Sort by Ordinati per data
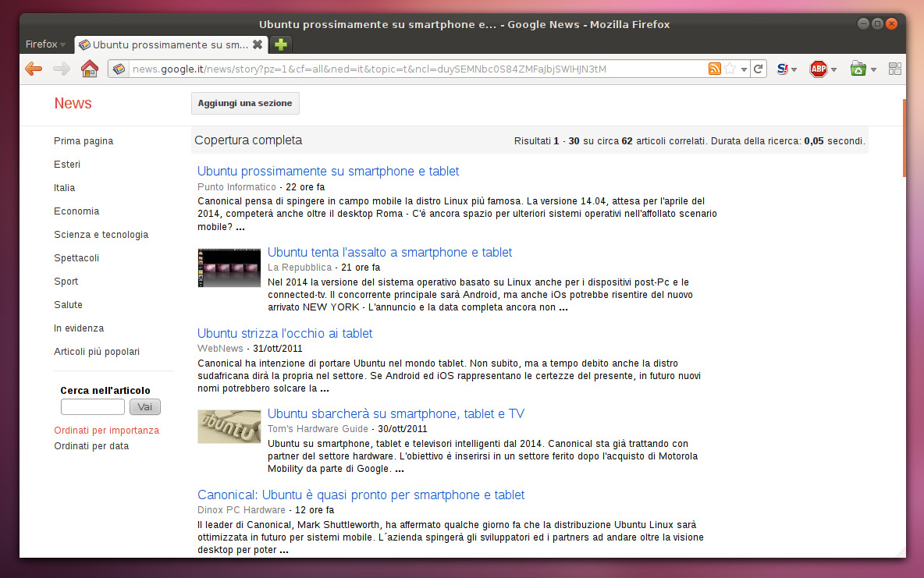This screenshot has width=924, height=578. 91,446
